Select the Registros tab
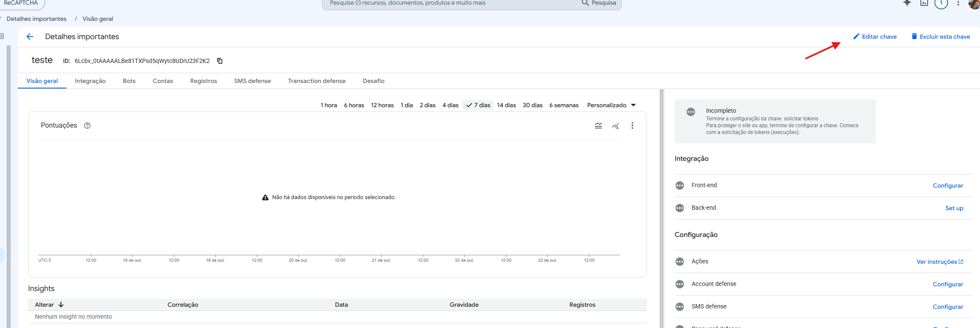 pyautogui.click(x=204, y=81)
